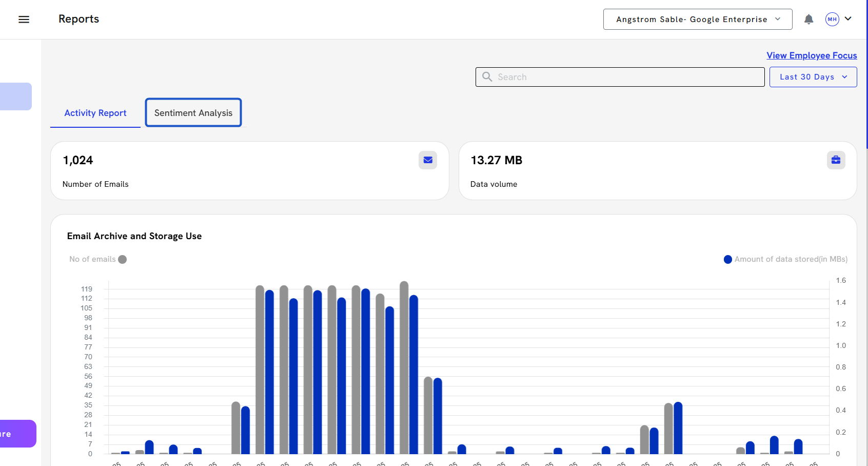
Task: Open the Last 30 Days range dropdown
Action: click(813, 77)
